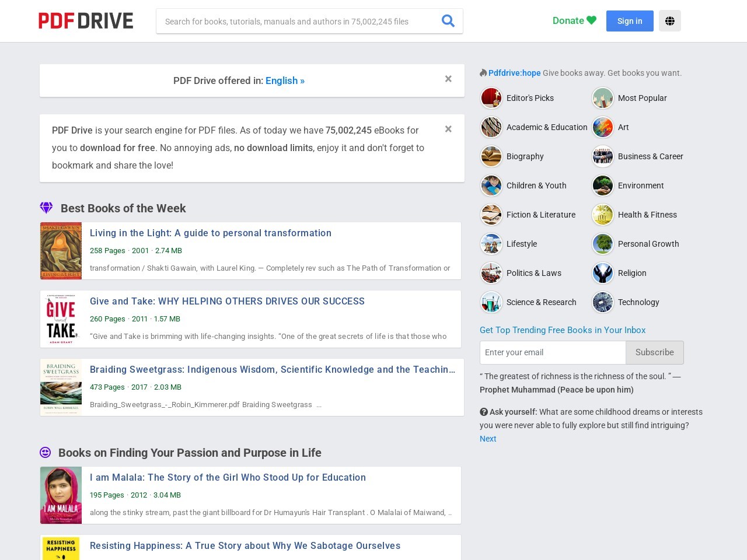Click the Most Popular category icon
This screenshot has height=560, width=747.
point(603,98)
